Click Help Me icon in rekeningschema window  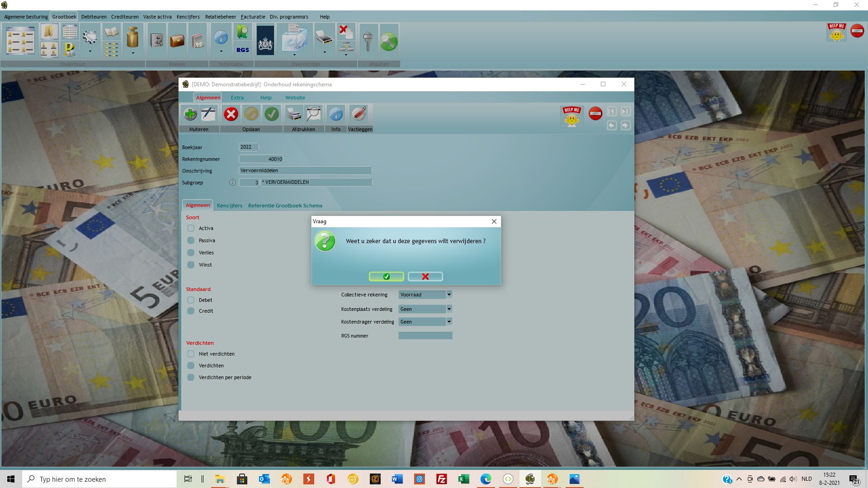[571, 116]
